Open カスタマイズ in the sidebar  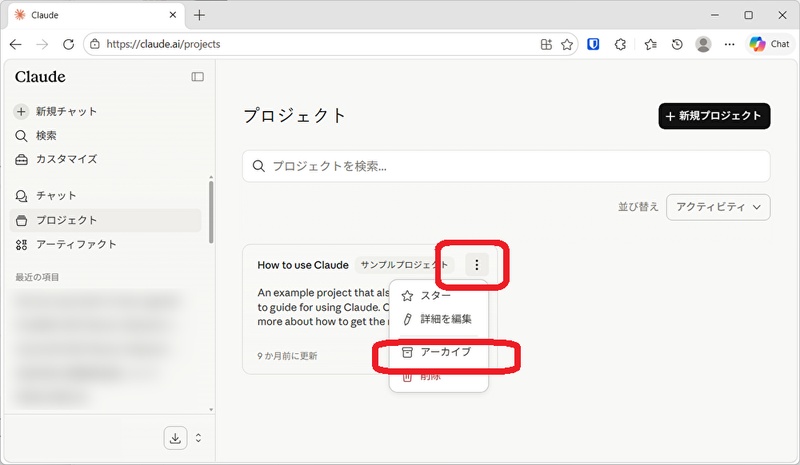point(56,159)
